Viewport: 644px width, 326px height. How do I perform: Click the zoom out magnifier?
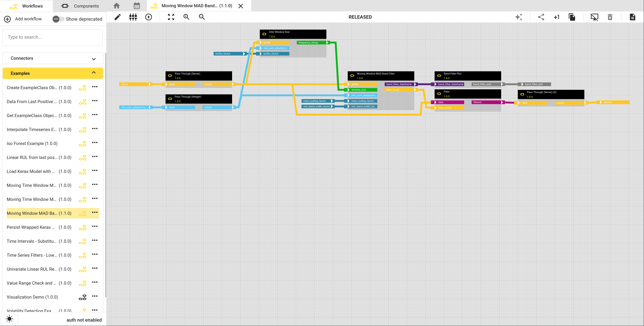click(202, 17)
